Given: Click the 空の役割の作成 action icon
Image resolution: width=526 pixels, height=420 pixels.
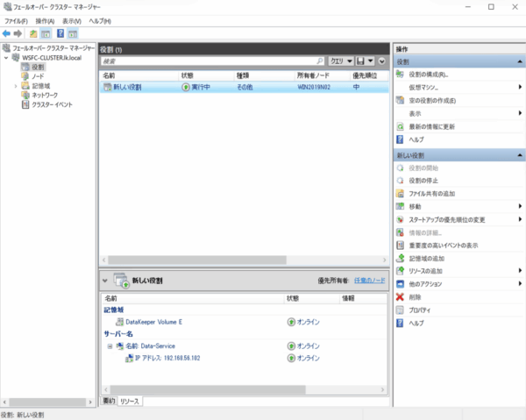Looking at the screenshot, I should 400,100.
